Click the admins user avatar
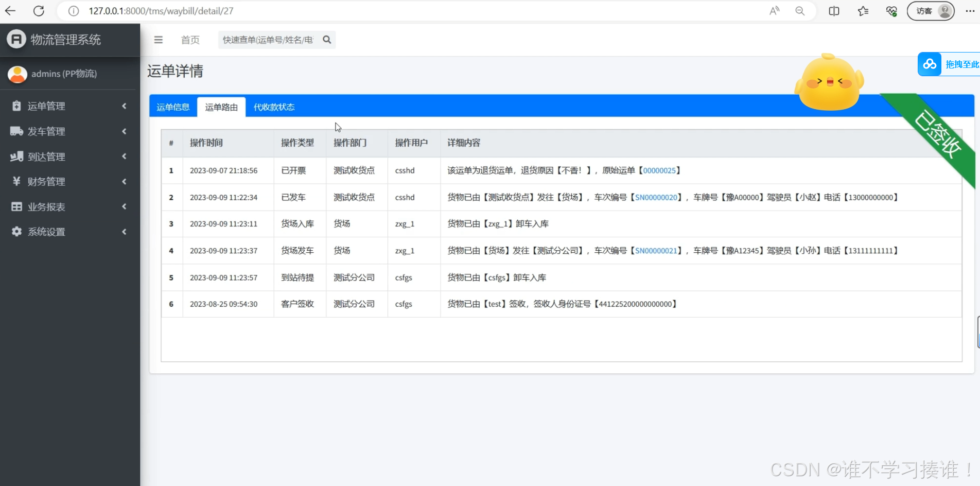 point(17,74)
